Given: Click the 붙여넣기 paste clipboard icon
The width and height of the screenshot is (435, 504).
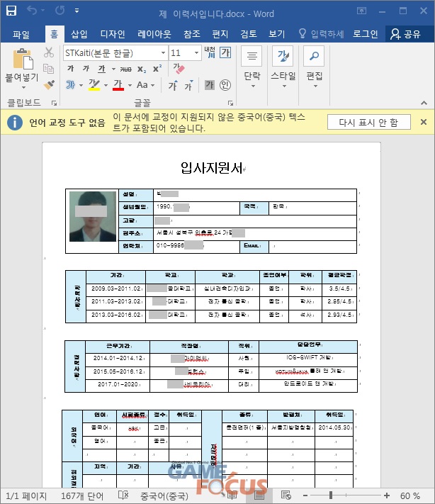Looking at the screenshot, I should point(23,59).
